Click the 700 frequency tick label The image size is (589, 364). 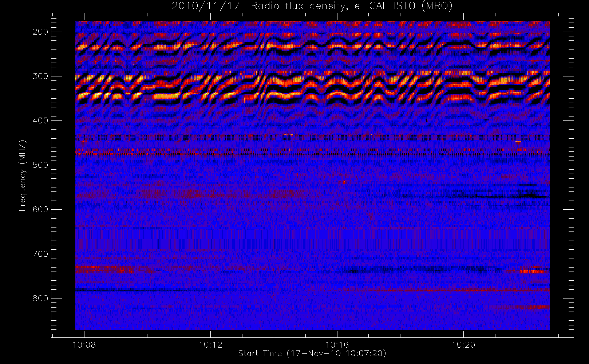(40, 254)
